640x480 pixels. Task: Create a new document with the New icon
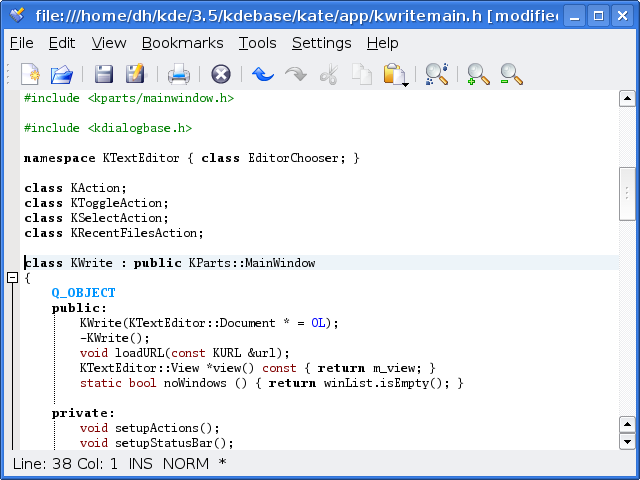click(x=30, y=74)
